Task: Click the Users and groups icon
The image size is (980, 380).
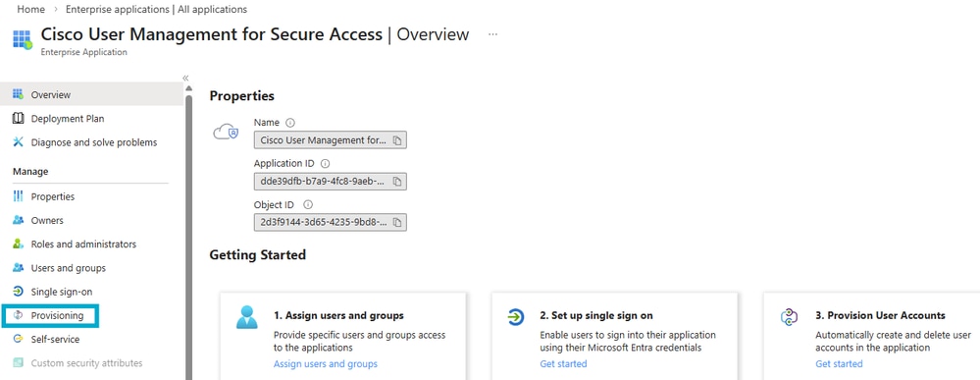Action: click(18, 268)
